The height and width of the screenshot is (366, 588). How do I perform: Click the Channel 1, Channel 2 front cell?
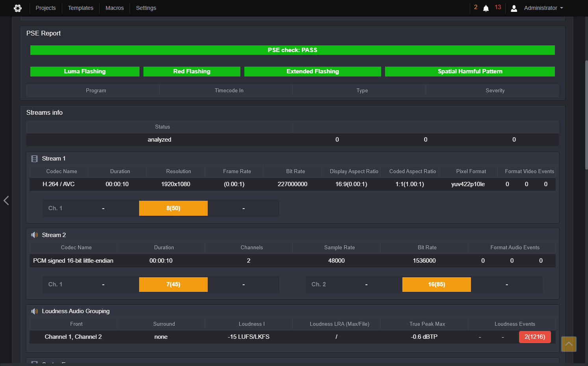(73, 337)
